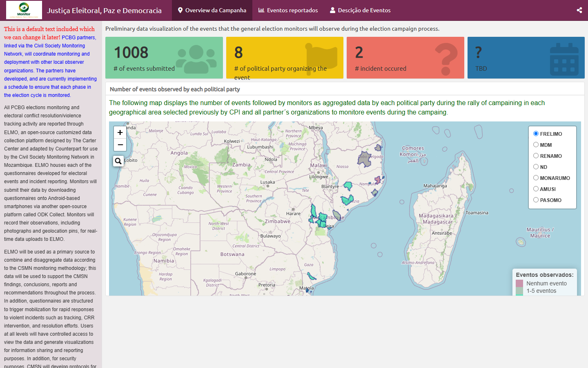Click the red default text in sidebar
The image size is (588, 368).
[x=49, y=33]
